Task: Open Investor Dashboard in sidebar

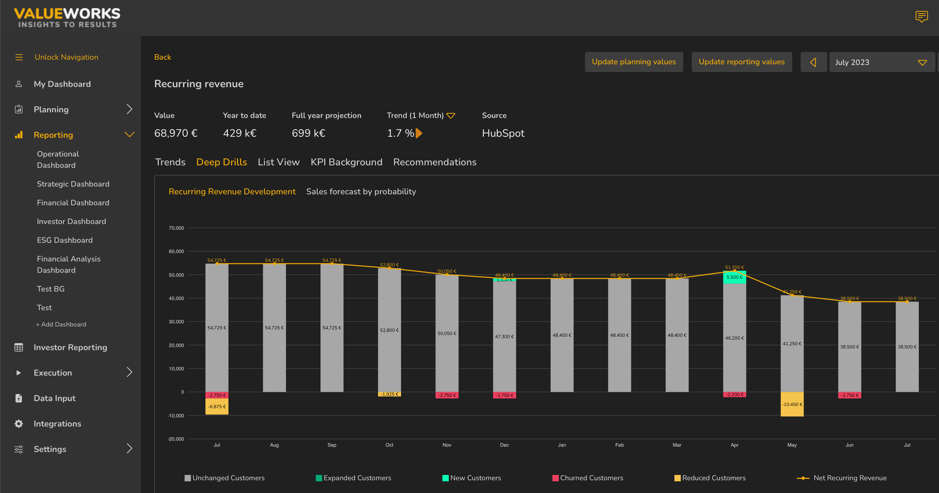Action: pyautogui.click(x=71, y=222)
